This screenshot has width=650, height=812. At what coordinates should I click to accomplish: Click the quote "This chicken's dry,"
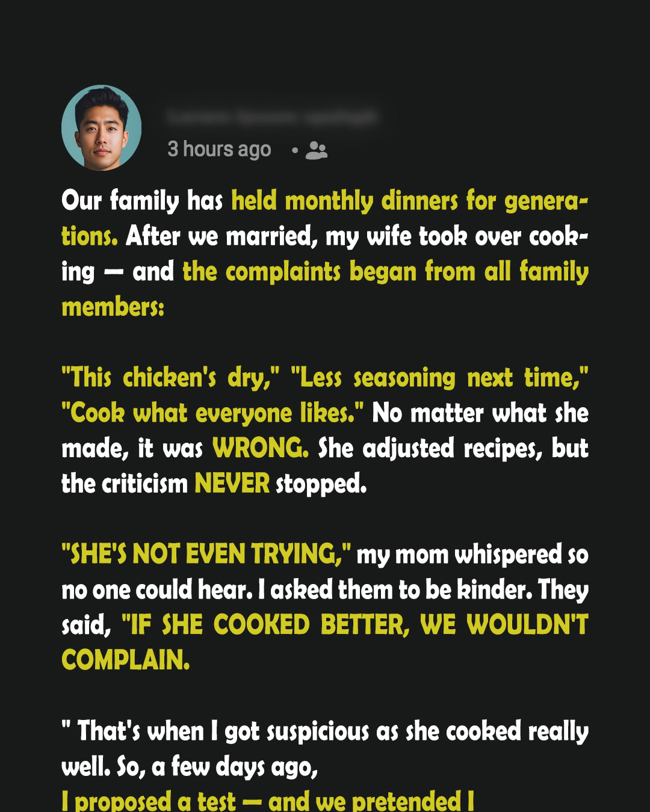click(x=170, y=378)
